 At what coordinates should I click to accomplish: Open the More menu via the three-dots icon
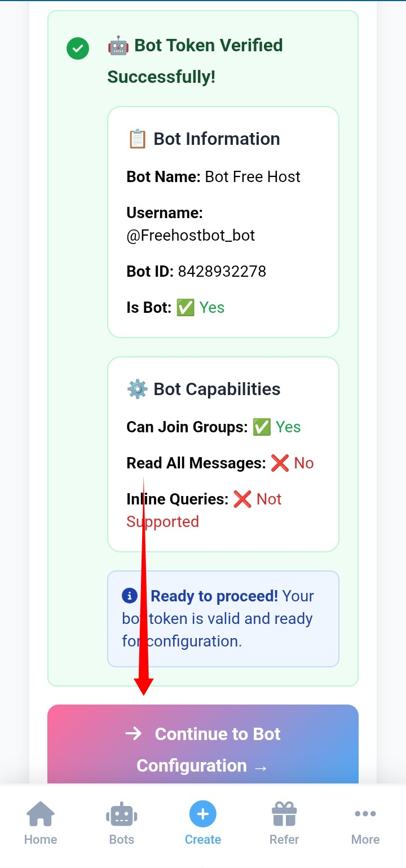coord(365,814)
